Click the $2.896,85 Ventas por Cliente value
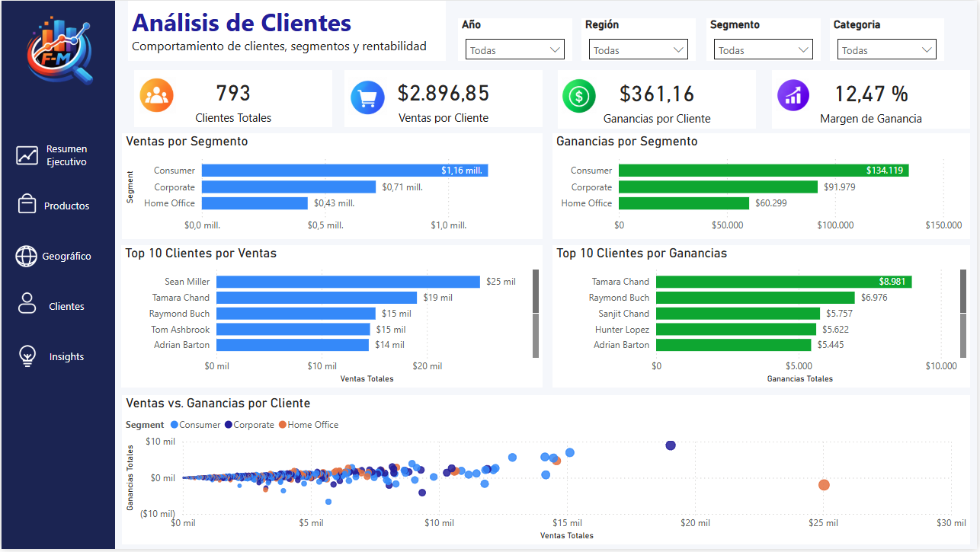The width and height of the screenshot is (980, 552). pyautogui.click(x=444, y=93)
